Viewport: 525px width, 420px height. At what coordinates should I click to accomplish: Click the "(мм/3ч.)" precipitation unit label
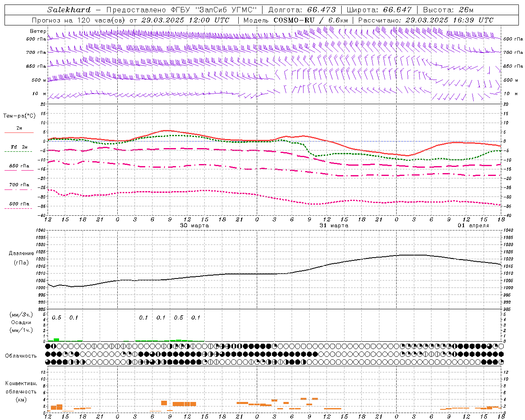[x=21, y=315]
